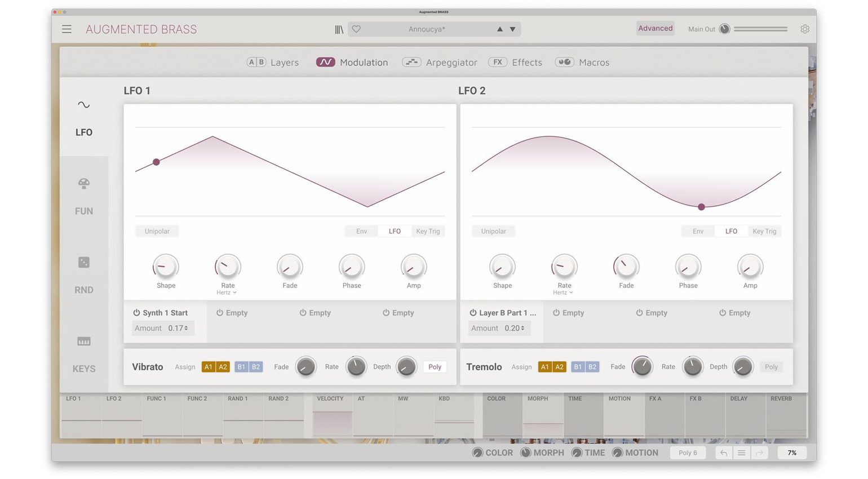
Task: Expand LFO 1 Rate Hertz dropdown
Action: click(x=227, y=293)
